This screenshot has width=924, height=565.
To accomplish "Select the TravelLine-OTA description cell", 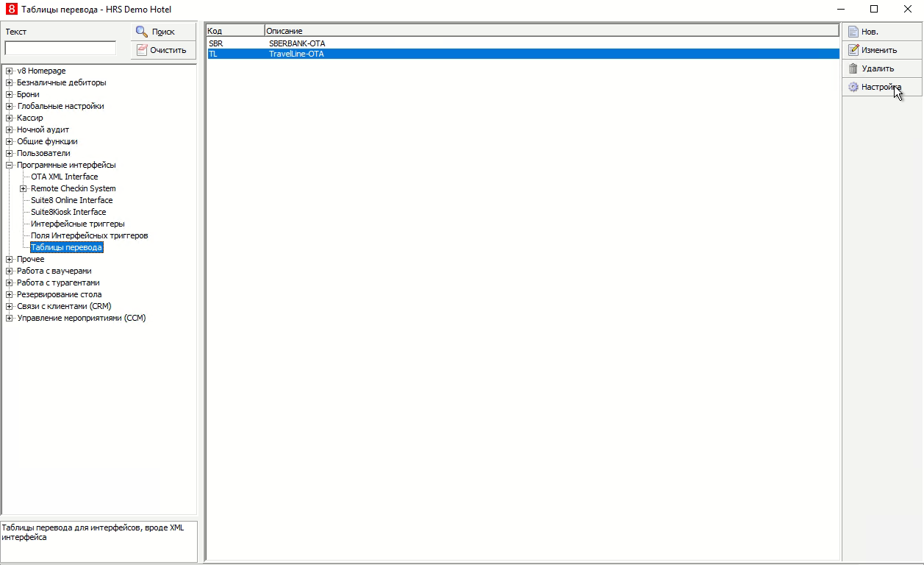I will click(296, 54).
